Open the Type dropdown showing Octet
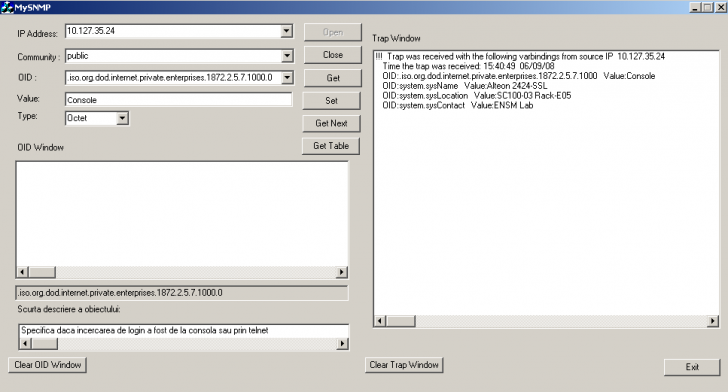Image resolution: width=728 pixels, height=392 pixels. 122,118
